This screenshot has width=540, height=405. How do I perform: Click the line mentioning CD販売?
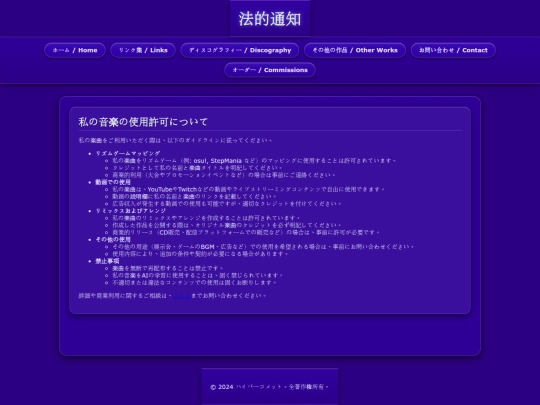pyautogui.click(x=246, y=232)
